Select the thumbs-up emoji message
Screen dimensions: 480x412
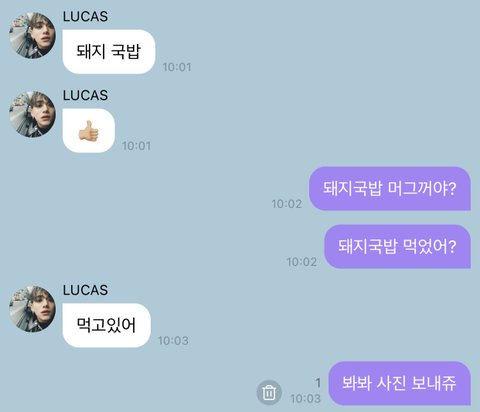point(89,131)
